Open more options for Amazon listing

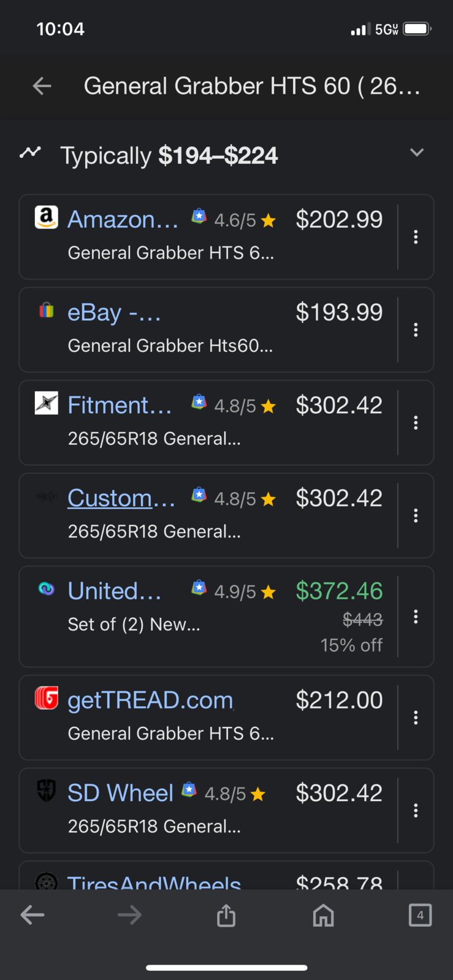(x=416, y=237)
